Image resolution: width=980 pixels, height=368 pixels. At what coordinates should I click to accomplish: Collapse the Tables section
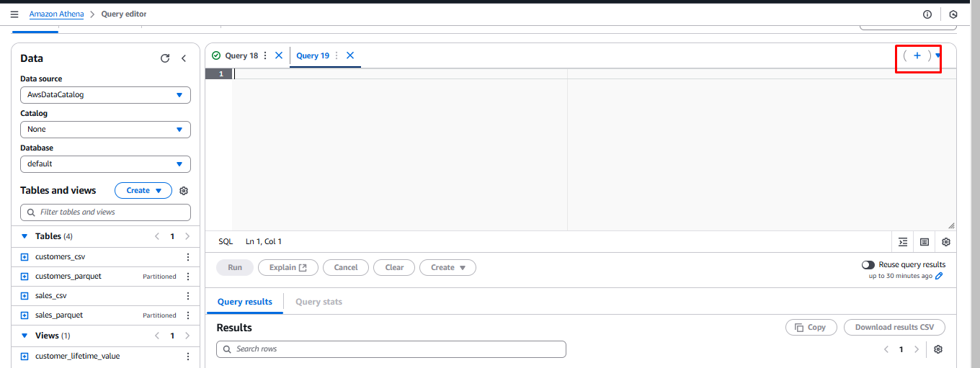(24, 236)
